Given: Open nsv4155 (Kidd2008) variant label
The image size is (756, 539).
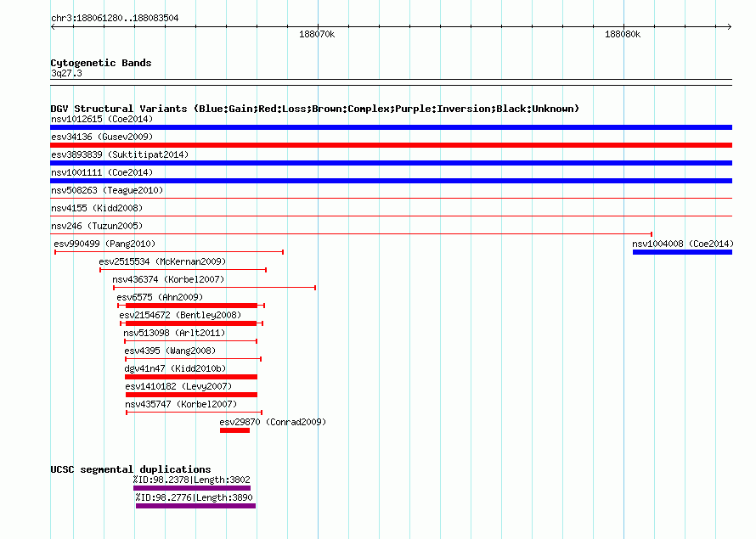Looking at the screenshot, I should pyautogui.click(x=97, y=208).
